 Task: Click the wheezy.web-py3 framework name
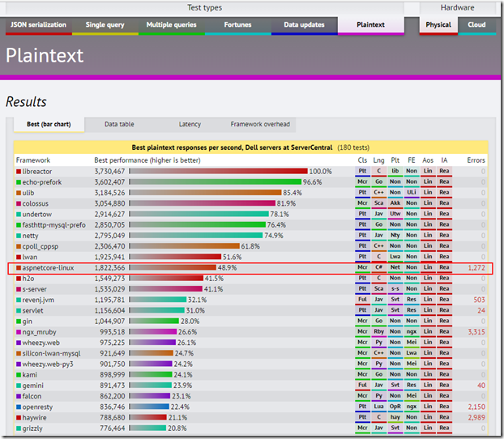(x=48, y=364)
